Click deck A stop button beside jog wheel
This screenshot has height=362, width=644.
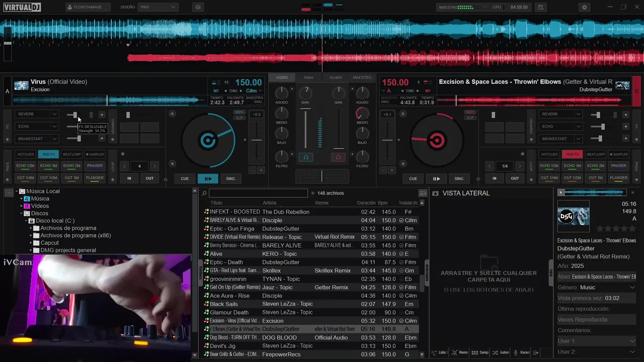coord(173,163)
